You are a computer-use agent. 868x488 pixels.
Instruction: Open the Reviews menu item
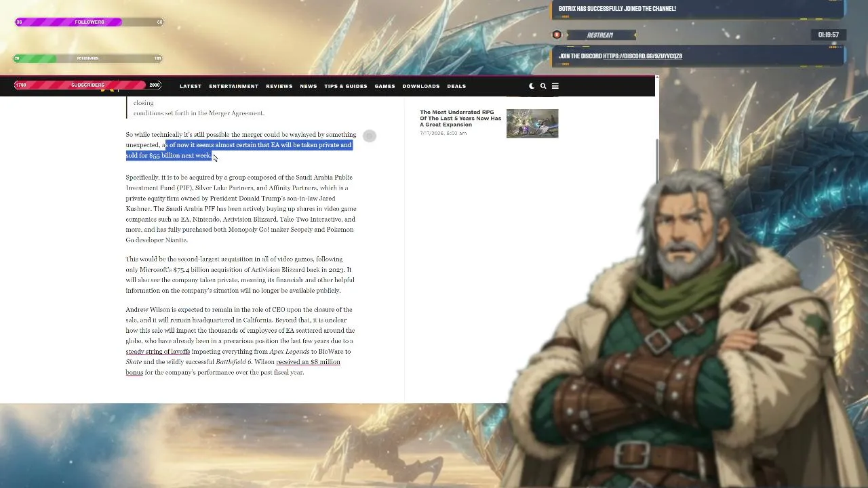pos(279,86)
